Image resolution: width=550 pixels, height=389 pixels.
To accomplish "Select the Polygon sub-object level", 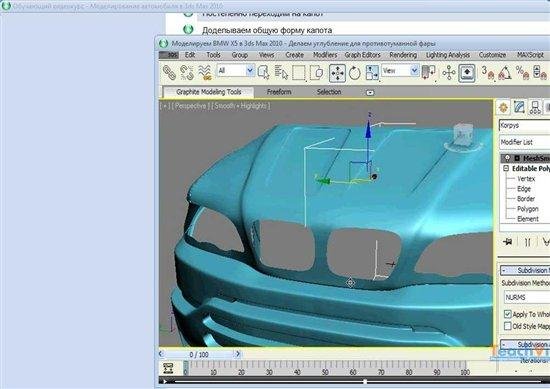I will coord(527,209).
